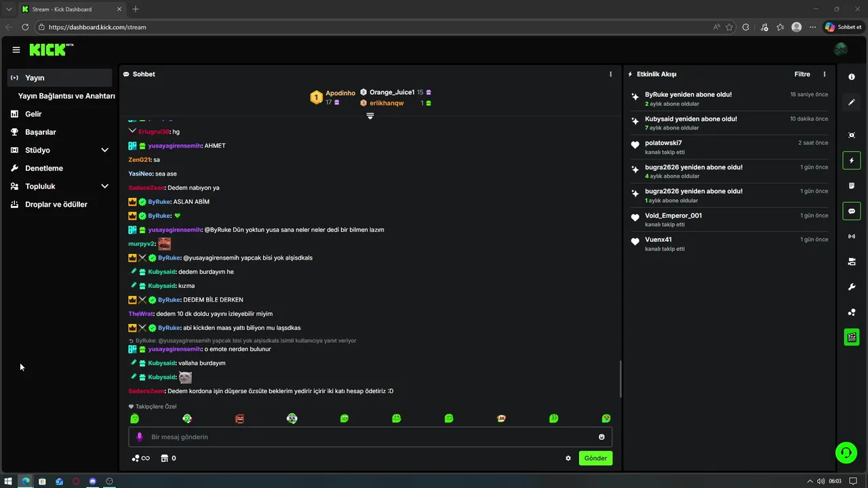Viewport: 868px width, 488px height.
Task: Click username YasiNeo in chat
Action: point(140,174)
